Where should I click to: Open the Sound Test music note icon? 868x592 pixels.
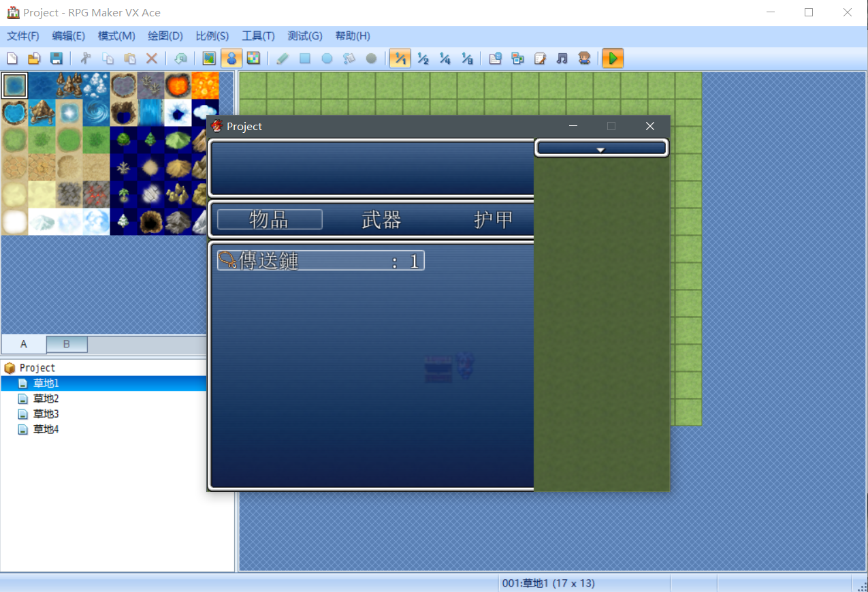[x=562, y=59]
